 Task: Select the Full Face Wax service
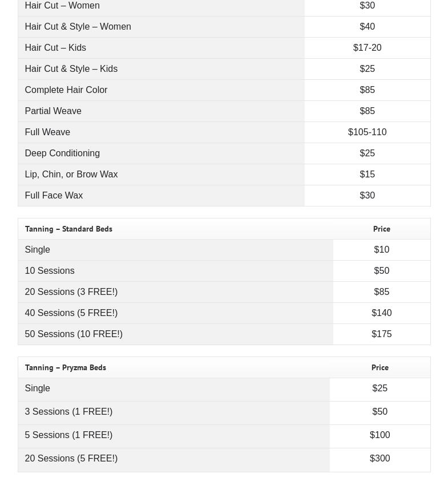(x=54, y=196)
